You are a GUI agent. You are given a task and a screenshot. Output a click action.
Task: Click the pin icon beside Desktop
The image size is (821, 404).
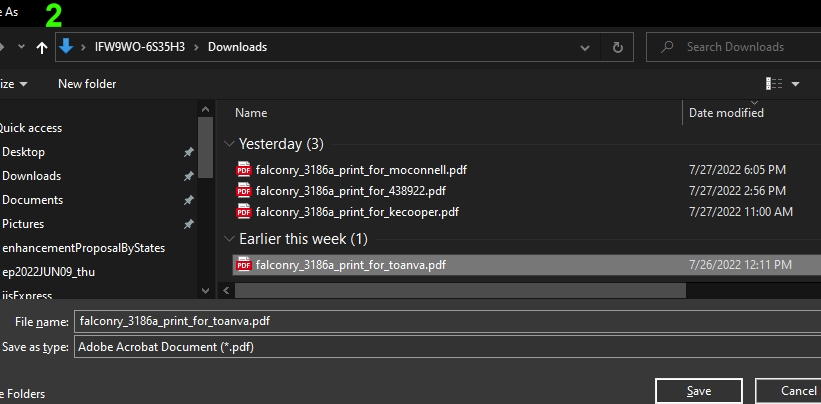pos(188,152)
